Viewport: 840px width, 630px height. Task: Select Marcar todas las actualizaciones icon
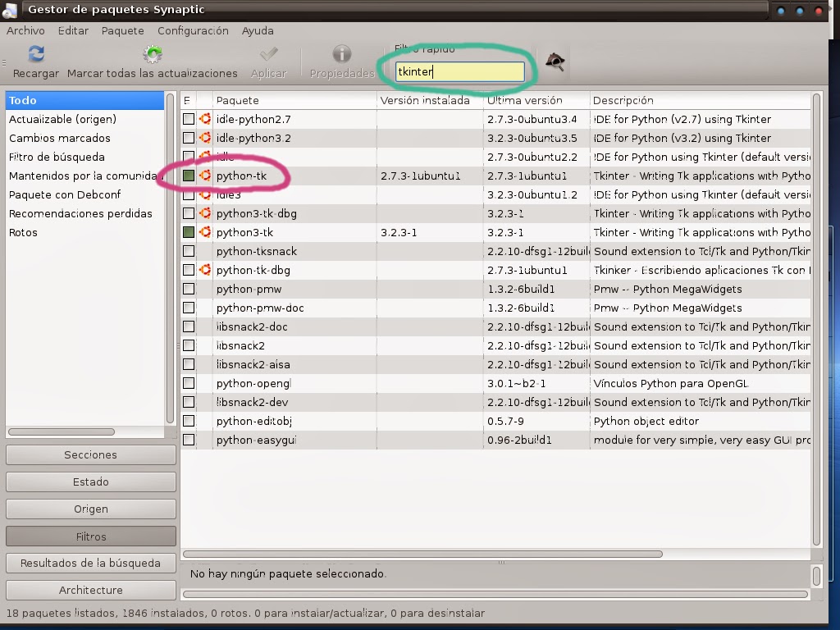(x=153, y=54)
